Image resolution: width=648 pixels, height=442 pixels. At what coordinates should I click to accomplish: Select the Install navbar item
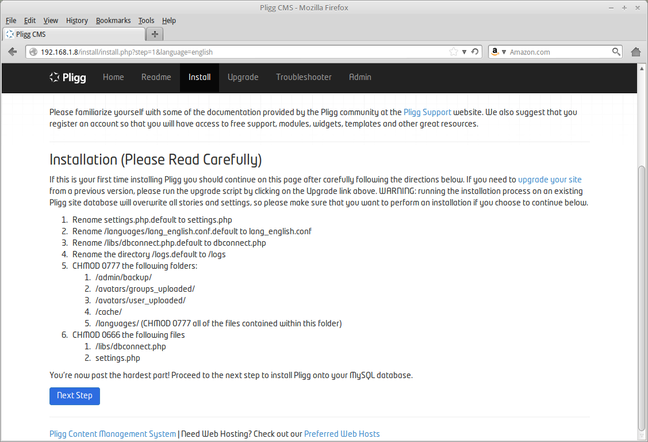pyautogui.click(x=199, y=77)
